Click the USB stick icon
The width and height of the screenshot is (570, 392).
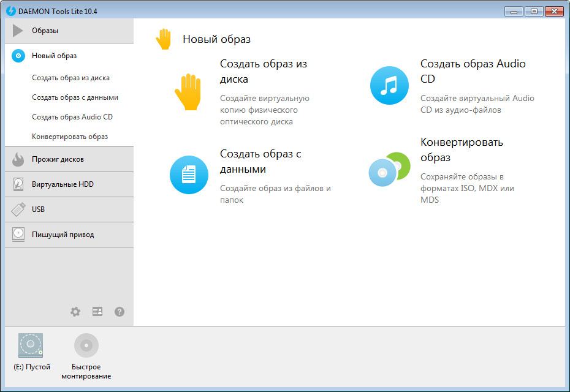pyautogui.click(x=18, y=209)
